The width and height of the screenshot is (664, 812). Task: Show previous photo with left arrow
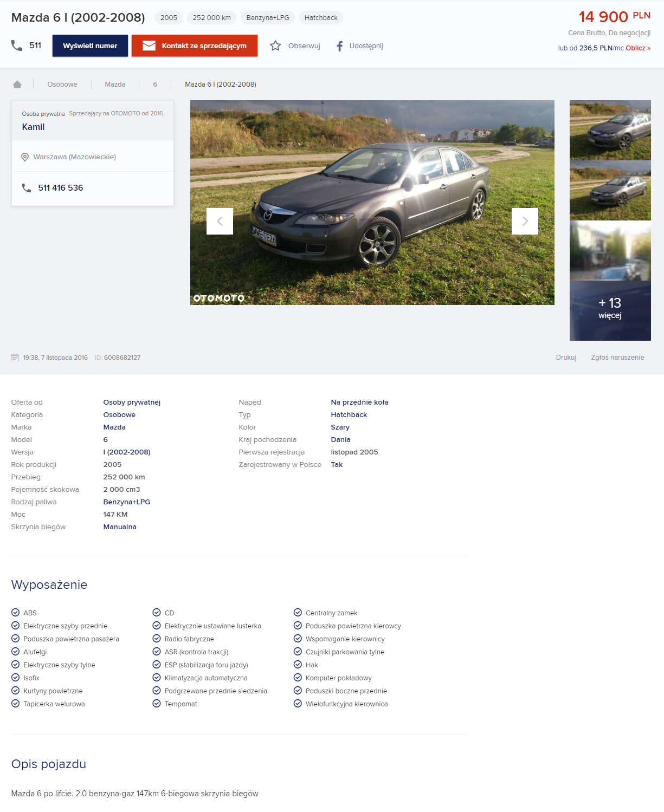point(220,221)
